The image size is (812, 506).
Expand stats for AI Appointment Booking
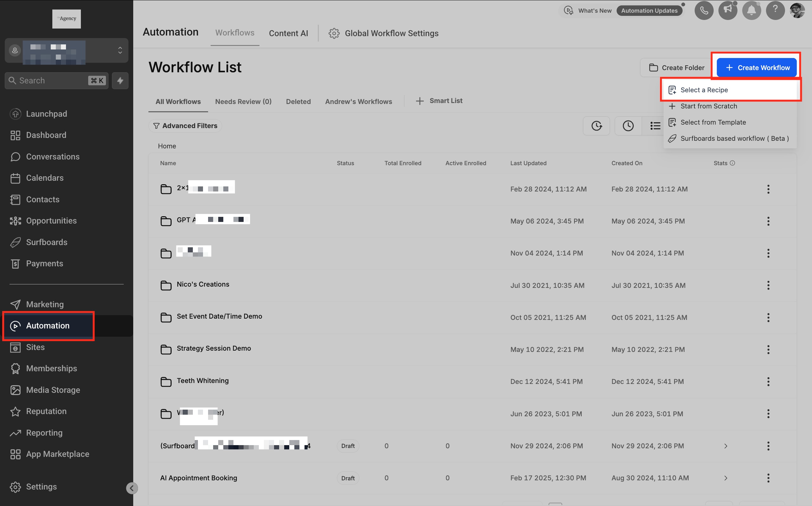pyautogui.click(x=726, y=478)
